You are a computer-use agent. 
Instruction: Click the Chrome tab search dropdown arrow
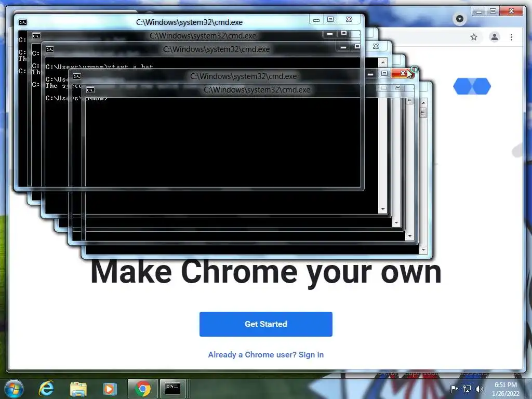click(460, 19)
